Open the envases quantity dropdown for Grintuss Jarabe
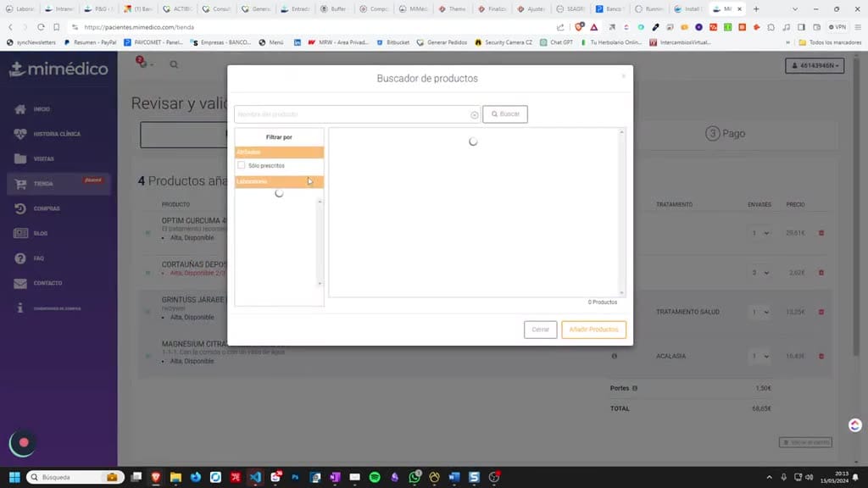Viewport: 868px width, 488px height. click(760, 312)
